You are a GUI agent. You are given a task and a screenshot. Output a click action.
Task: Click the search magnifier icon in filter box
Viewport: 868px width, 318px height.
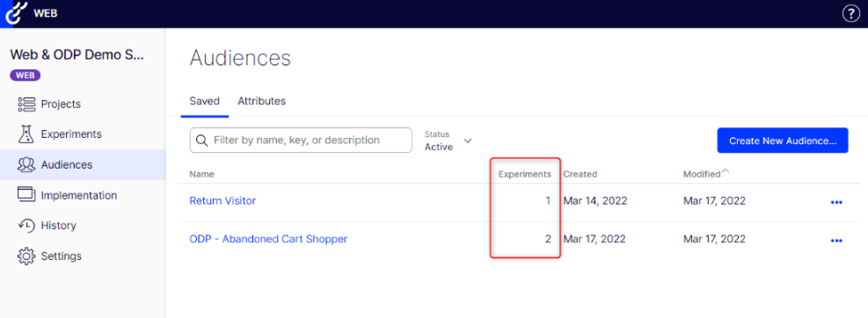pos(202,141)
